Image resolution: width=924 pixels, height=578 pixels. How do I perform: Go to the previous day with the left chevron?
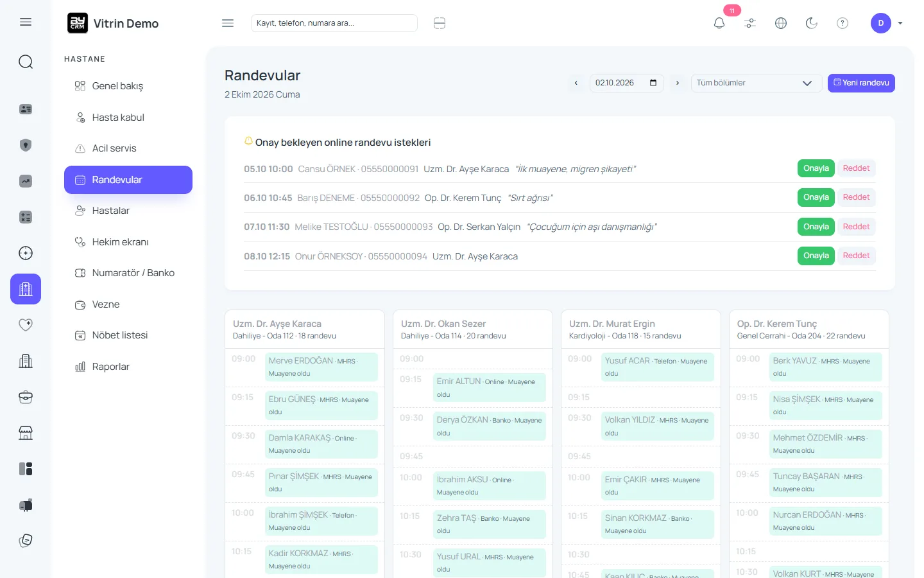tap(576, 83)
